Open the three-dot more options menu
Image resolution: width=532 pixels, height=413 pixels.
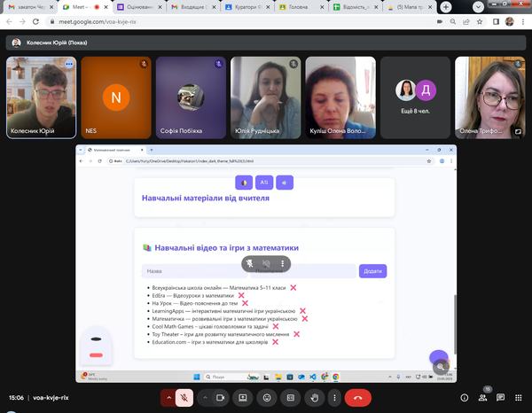(333, 398)
